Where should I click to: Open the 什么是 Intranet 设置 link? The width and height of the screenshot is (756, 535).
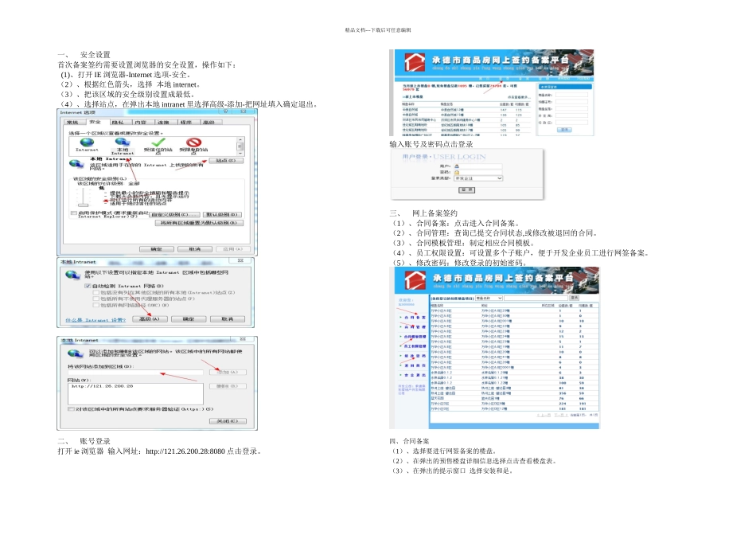tap(95, 320)
